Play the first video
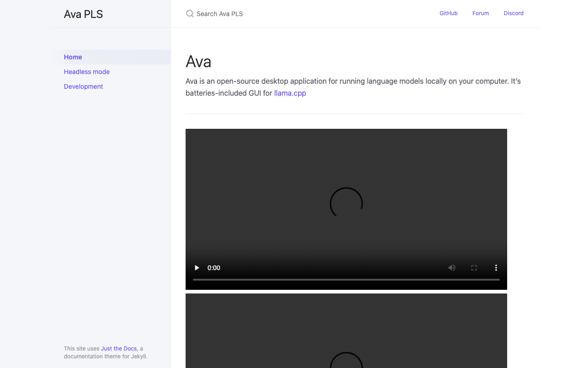The image size is (588, 368). click(x=197, y=268)
